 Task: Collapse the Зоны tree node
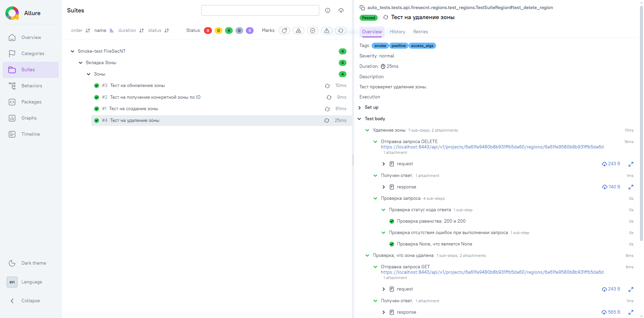(89, 74)
